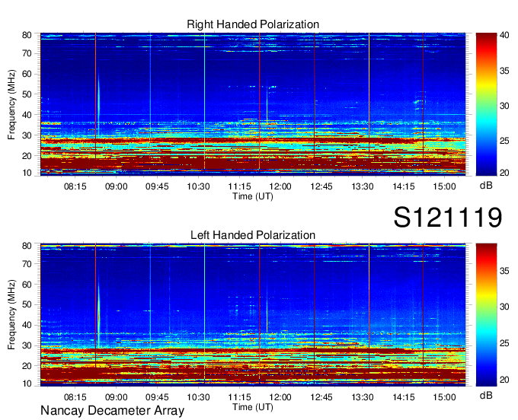Image resolution: width=518 pixels, height=420 pixels.
Task: Click the Left Handed panel color scale bar
Action: pyautogui.click(x=486, y=315)
